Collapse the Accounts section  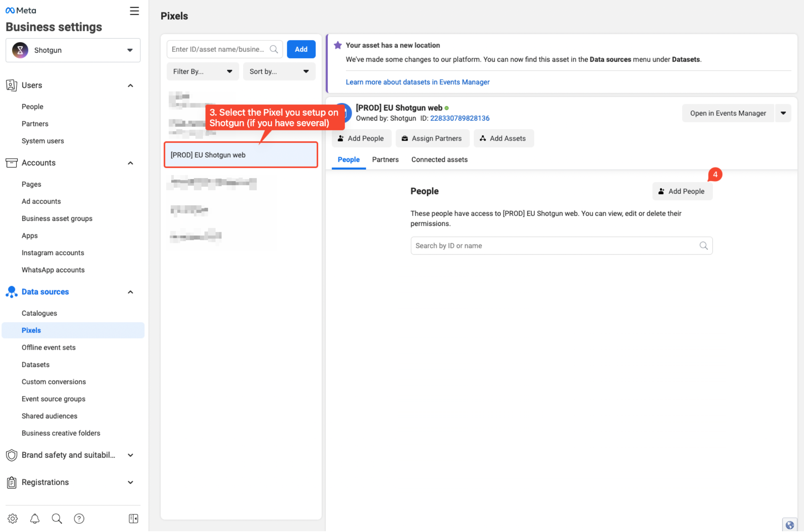click(130, 163)
